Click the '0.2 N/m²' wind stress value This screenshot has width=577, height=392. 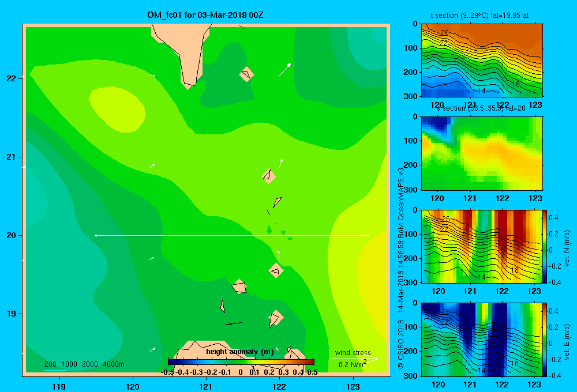tap(353, 364)
